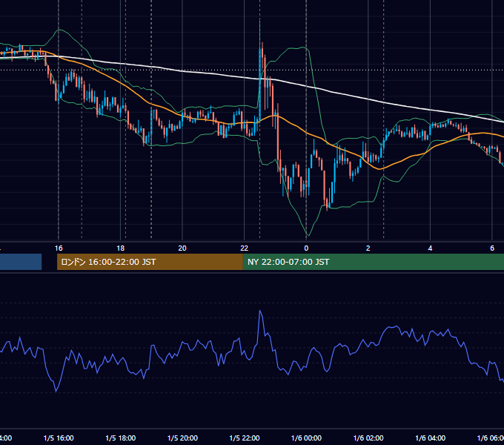This screenshot has height=445, width=504.
Task: Click the 22 hour label on upper axis
Action: [245, 248]
